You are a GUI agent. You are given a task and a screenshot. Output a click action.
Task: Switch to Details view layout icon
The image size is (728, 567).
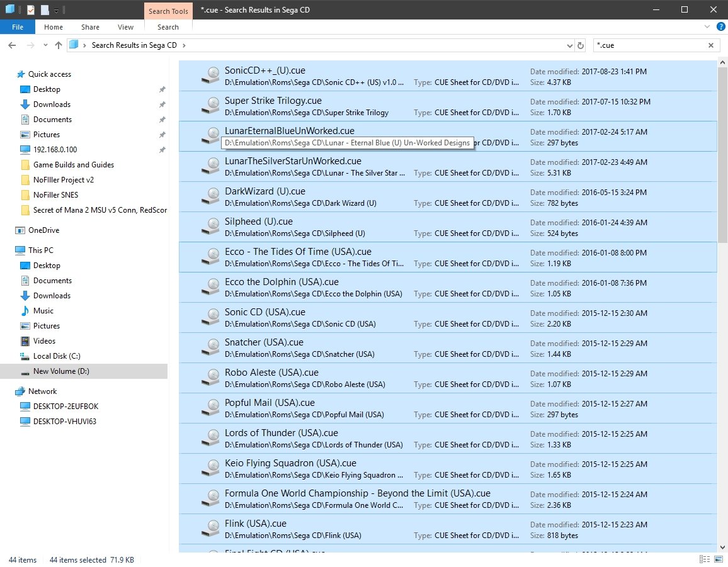[704, 559]
